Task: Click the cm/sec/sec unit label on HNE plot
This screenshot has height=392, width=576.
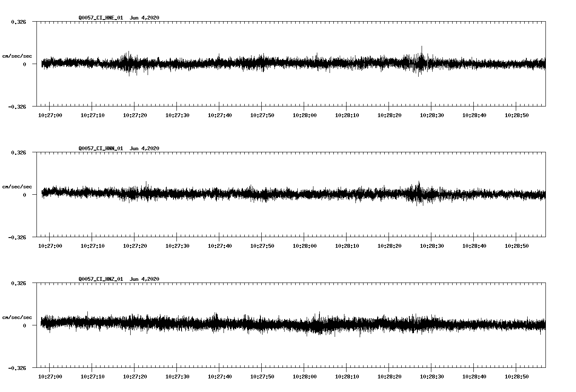Action: point(17,56)
